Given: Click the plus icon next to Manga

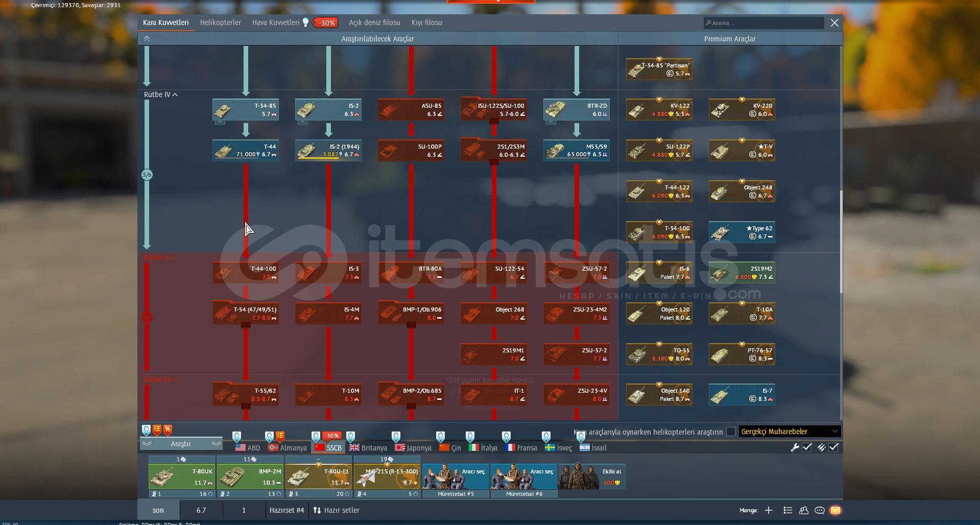Looking at the screenshot, I should pyautogui.click(x=769, y=510).
